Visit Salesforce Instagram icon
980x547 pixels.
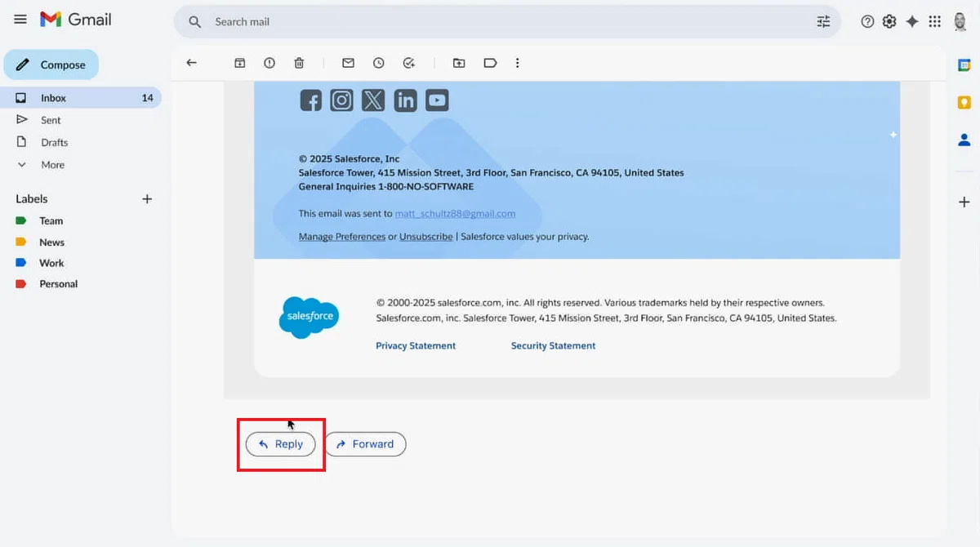point(341,100)
